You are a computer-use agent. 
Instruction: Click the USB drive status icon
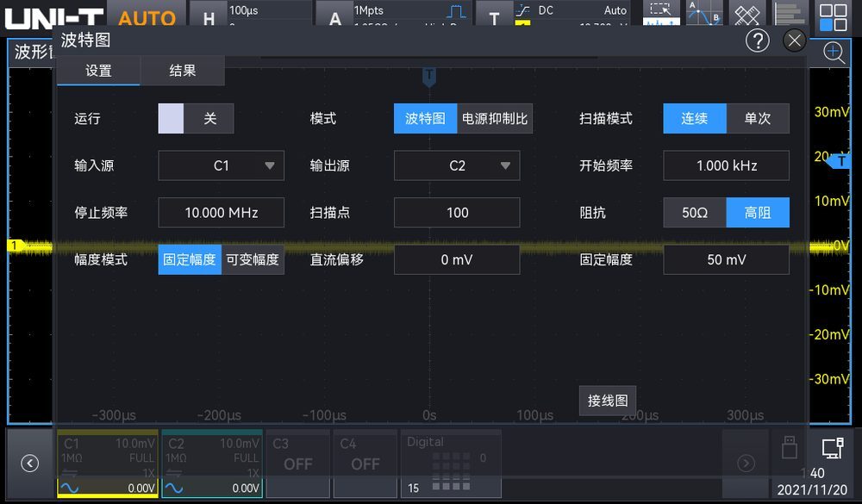pos(790,447)
